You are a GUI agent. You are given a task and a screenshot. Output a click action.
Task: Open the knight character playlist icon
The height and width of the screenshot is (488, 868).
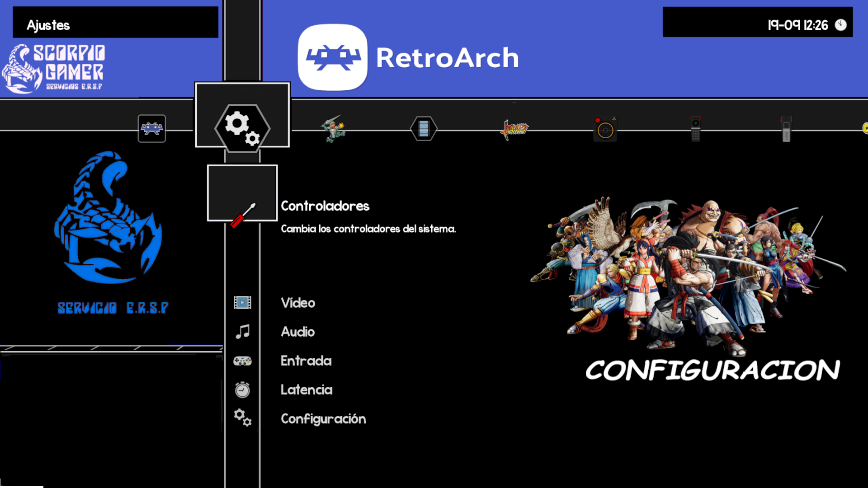[x=333, y=129]
